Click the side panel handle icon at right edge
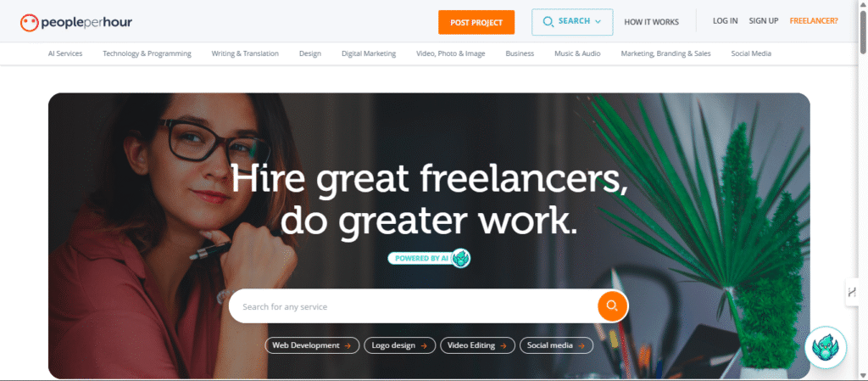The width and height of the screenshot is (868, 381). click(853, 293)
